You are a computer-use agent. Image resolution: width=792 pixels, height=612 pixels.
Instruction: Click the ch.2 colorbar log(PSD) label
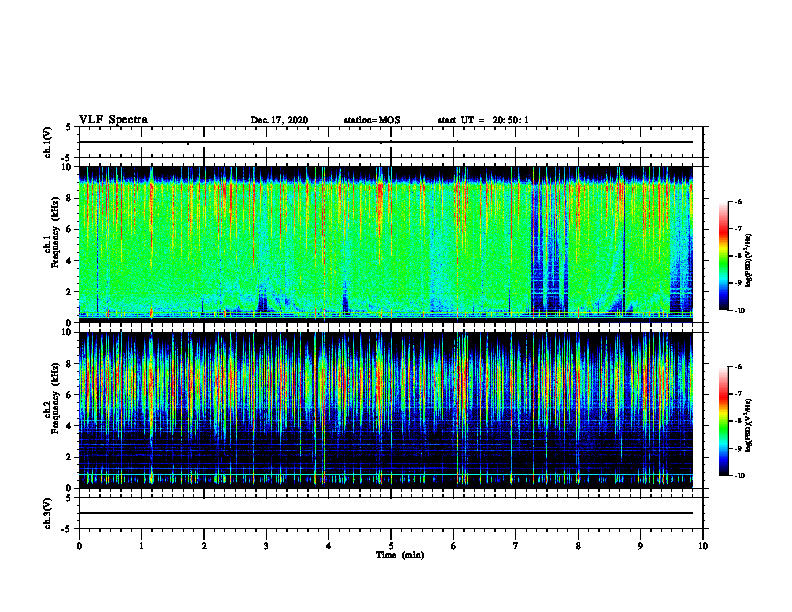click(748, 425)
